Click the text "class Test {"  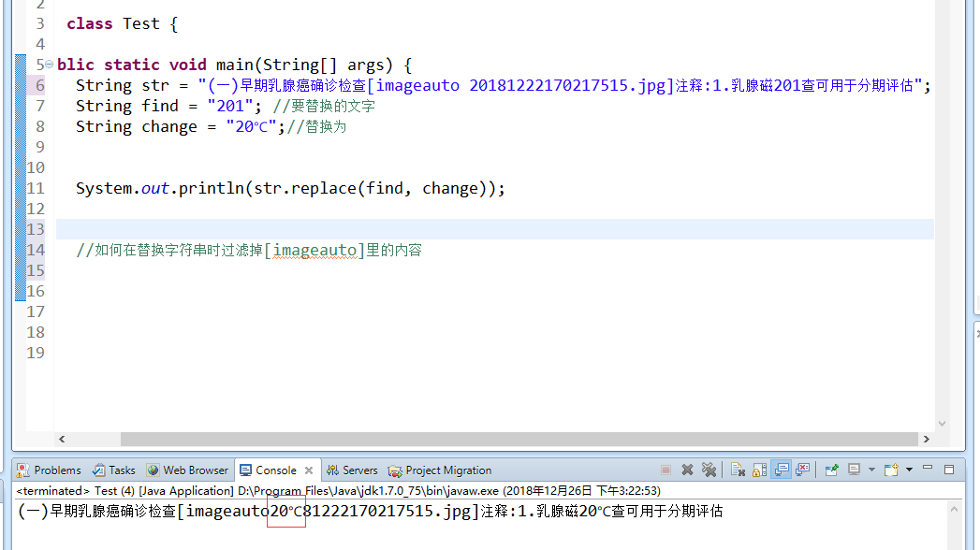[123, 23]
